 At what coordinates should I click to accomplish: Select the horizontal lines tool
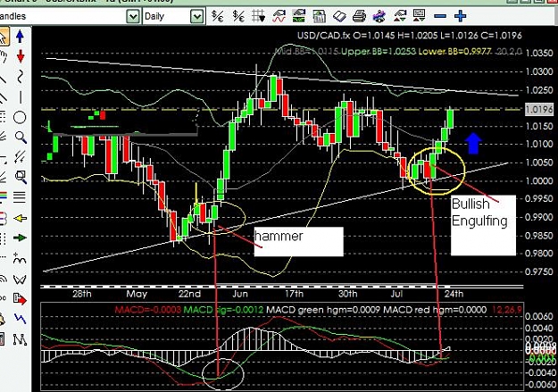(20, 196)
